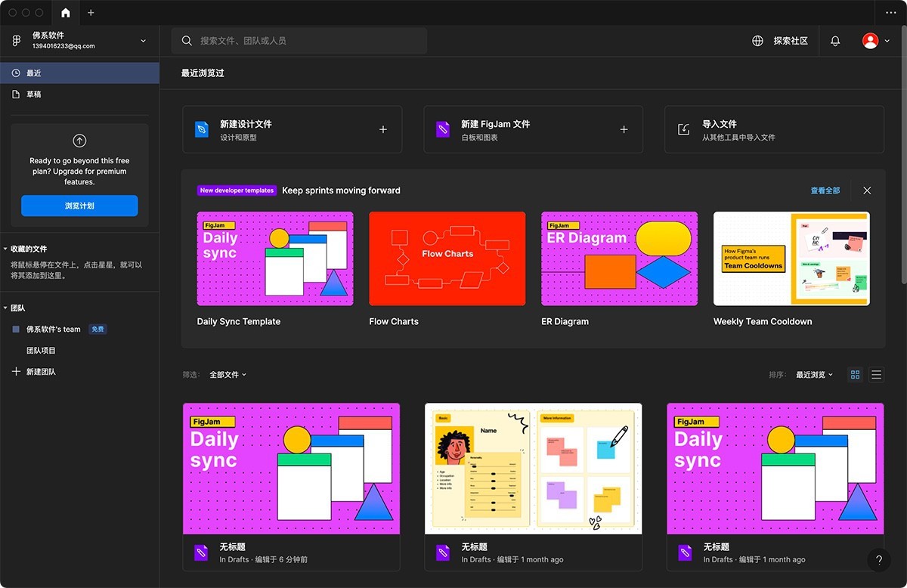Open the Flow Charts template thumbnail
The image size is (907, 588).
pyautogui.click(x=447, y=258)
